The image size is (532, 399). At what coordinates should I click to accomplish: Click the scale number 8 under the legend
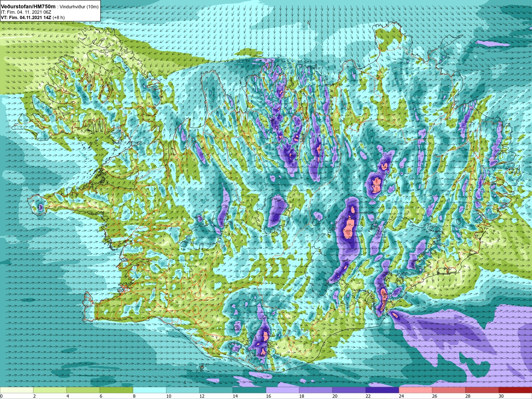(x=134, y=396)
